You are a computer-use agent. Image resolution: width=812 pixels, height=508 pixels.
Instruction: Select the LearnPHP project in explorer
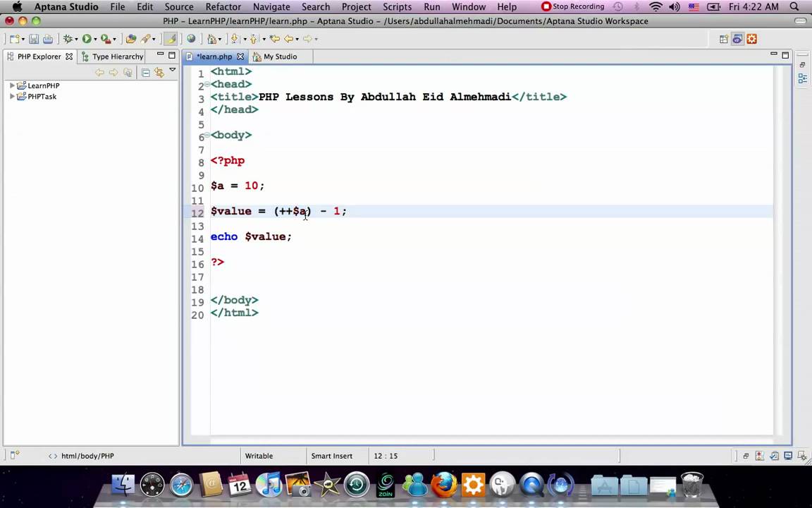(44, 85)
